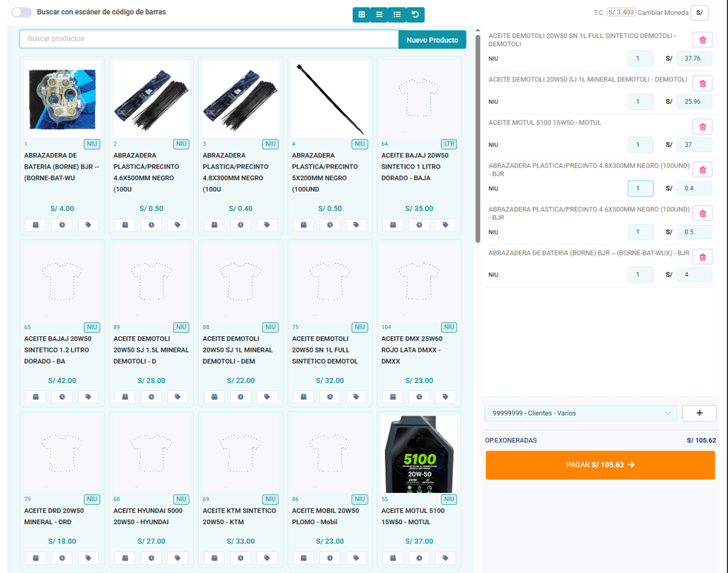Remove ABRAZADERA 4.6X500MM from cart
This screenshot has height=573, width=728.
tap(703, 214)
